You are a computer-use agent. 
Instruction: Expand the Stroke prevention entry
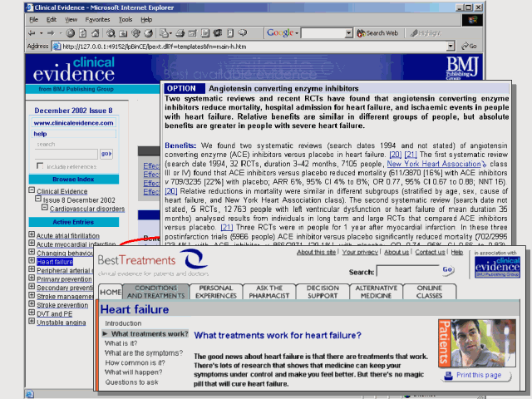tap(31, 305)
